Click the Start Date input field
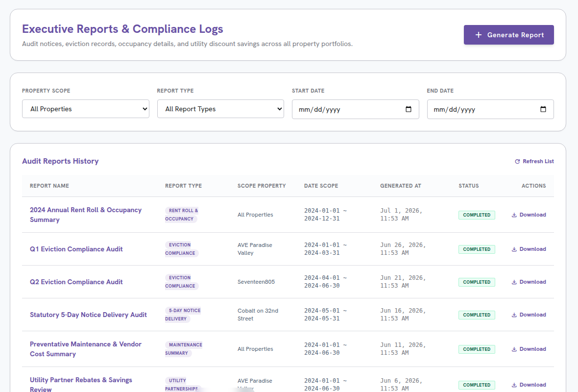 click(355, 109)
